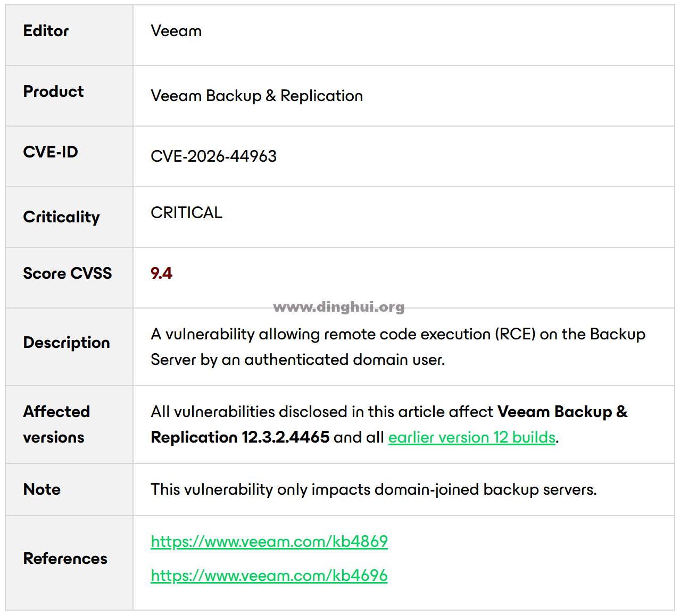This screenshot has height=616, width=680.
Task: Click the Veeam editor value
Action: (x=176, y=31)
